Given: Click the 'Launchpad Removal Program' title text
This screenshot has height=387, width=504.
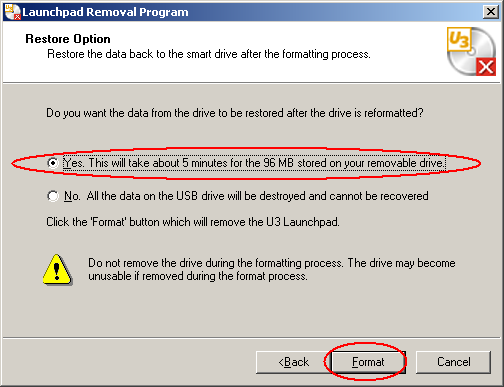Looking at the screenshot, I should pos(105,12).
